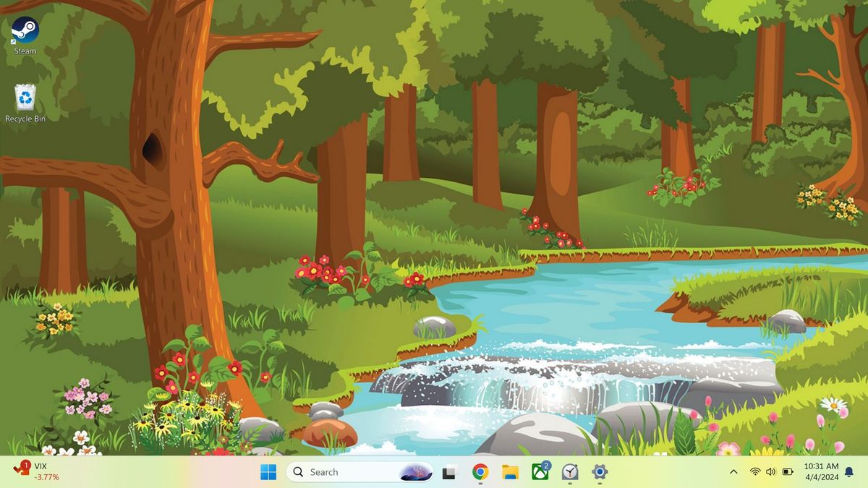This screenshot has height=488, width=868.
Task: Open File Explorer from the taskbar
Action: click(509, 471)
